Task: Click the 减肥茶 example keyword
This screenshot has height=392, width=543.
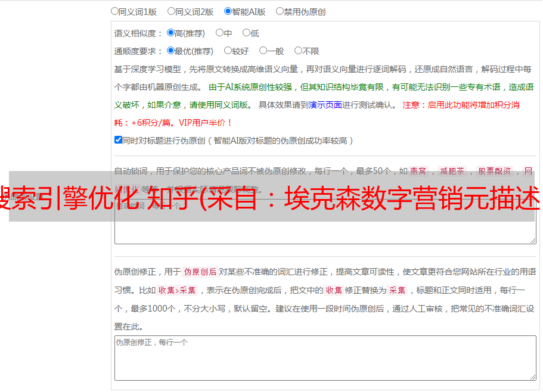Action: (452, 171)
